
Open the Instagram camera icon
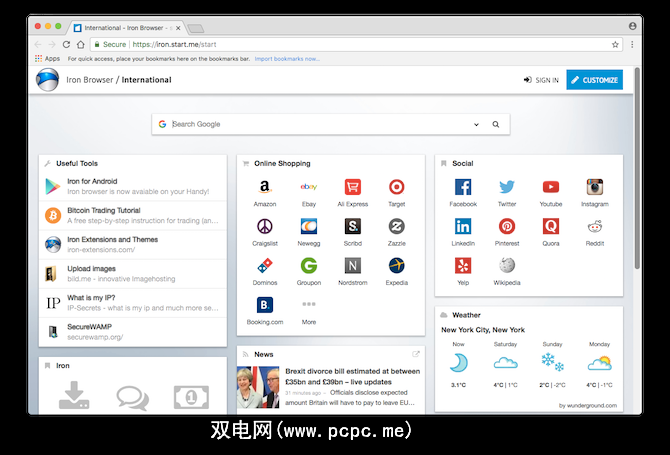point(594,187)
